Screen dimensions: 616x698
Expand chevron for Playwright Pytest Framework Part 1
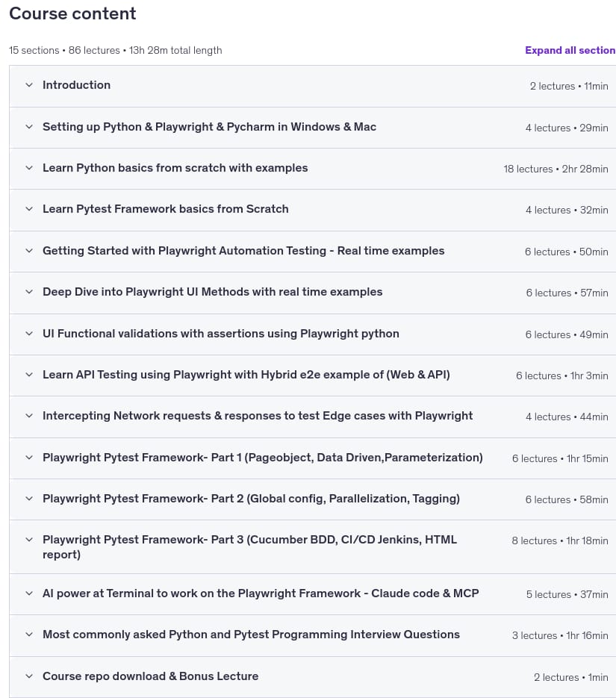point(29,458)
